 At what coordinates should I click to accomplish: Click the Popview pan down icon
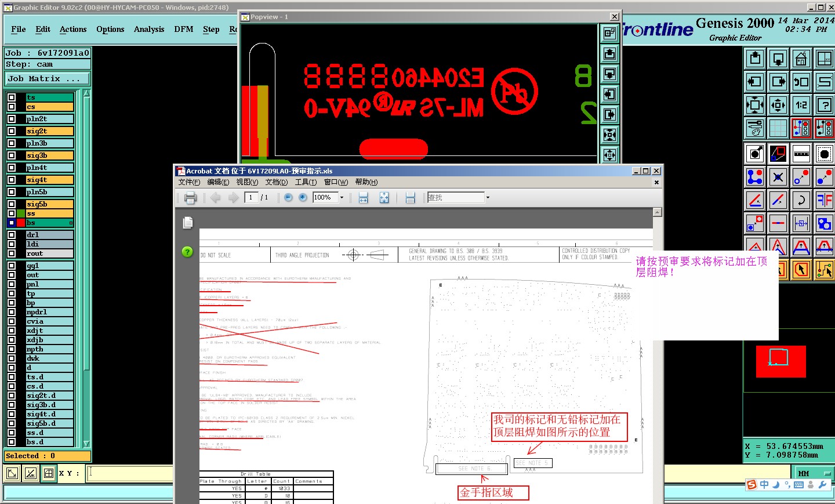click(609, 74)
